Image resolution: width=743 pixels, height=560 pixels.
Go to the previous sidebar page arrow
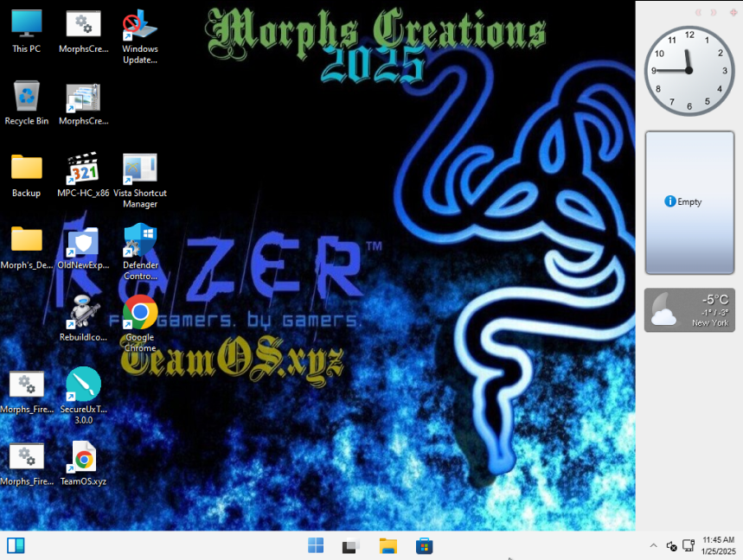(698, 12)
